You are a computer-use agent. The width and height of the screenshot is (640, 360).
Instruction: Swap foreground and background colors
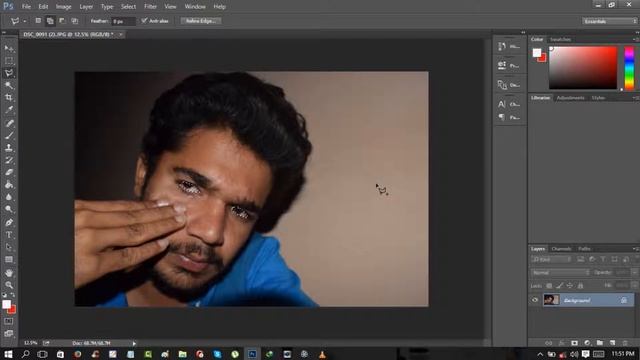13,295
